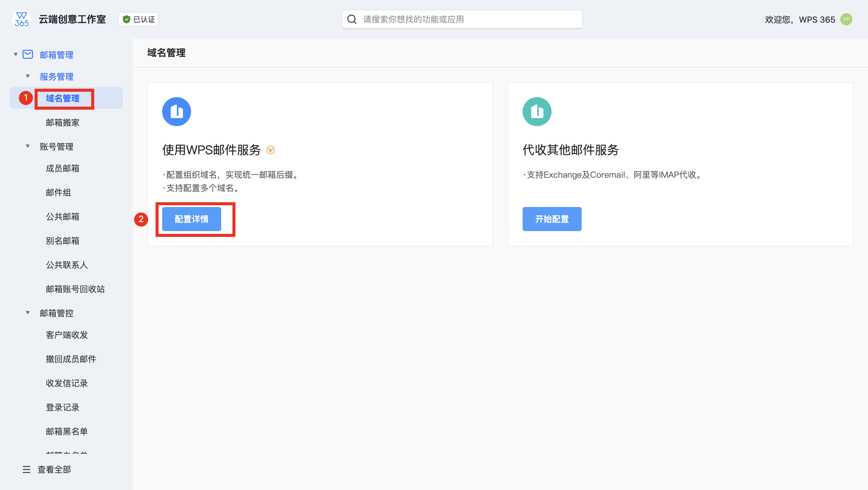The image size is (868, 490).
Task: Click the orange VIP badge icon
Action: coord(271,150)
